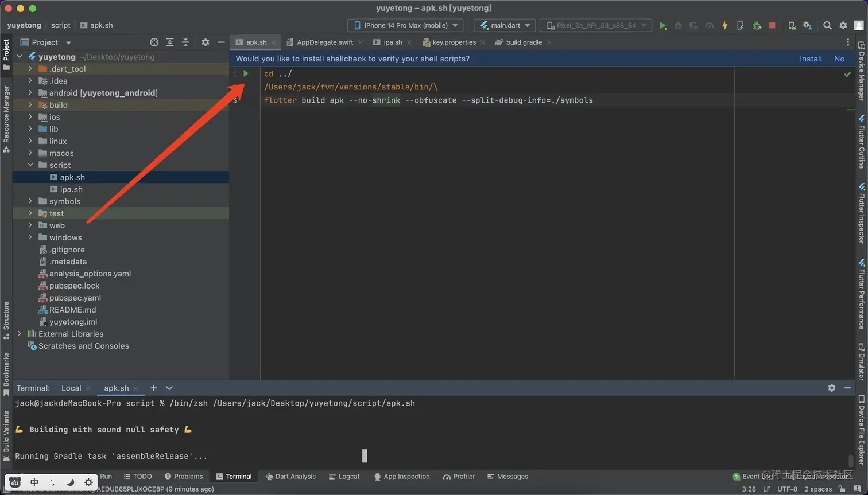Open Project panel options gear
The height and width of the screenshot is (495, 868).
pyautogui.click(x=206, y=42)
